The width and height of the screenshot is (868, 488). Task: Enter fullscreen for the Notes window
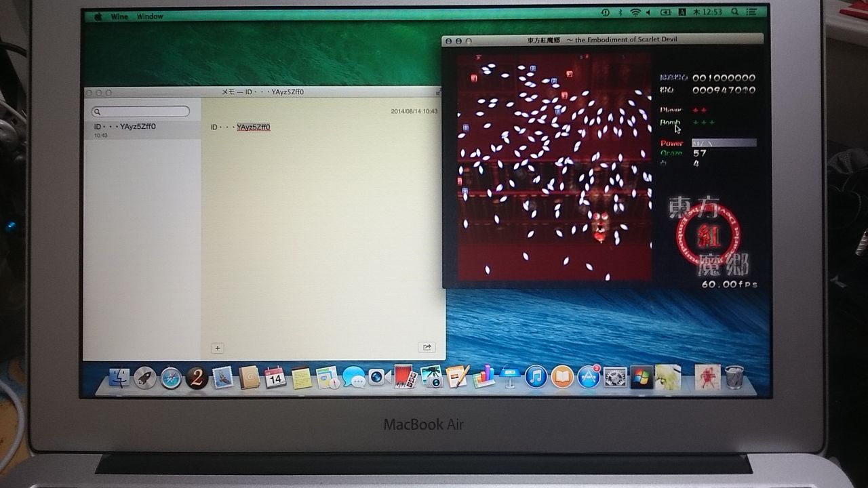click(x=438, y=92)
